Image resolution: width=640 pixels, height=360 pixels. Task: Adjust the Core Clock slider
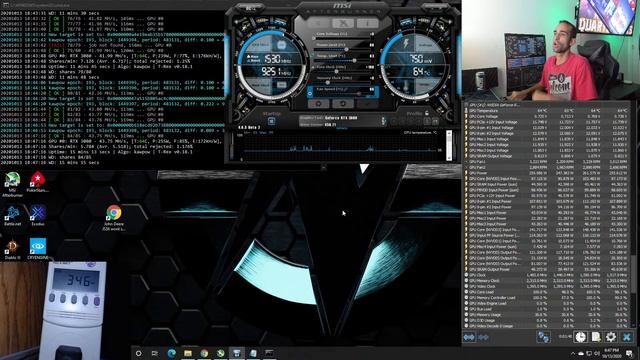point(343,71)
